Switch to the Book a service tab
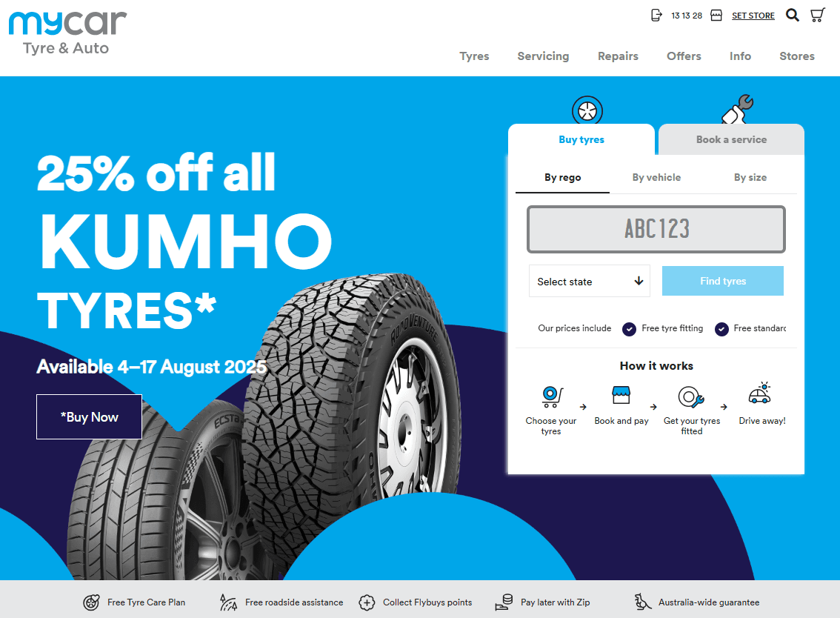This screenshot has width=840, height=618. 731,139
